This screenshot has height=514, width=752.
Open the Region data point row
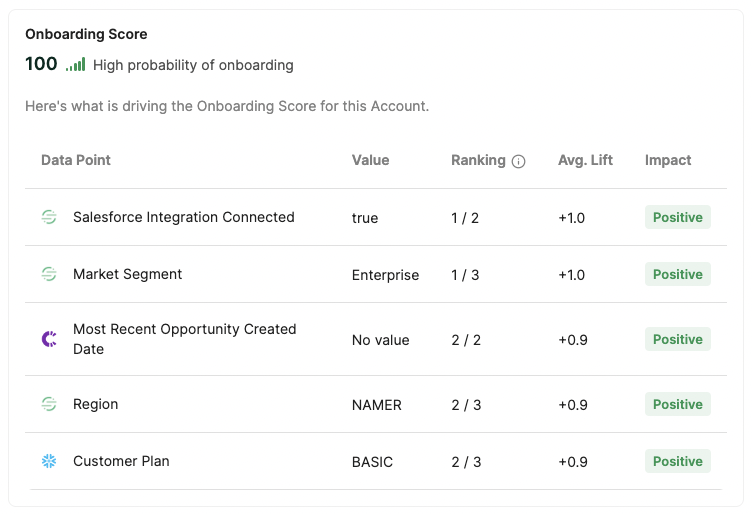pyautogui.click(x=376, y=404)
